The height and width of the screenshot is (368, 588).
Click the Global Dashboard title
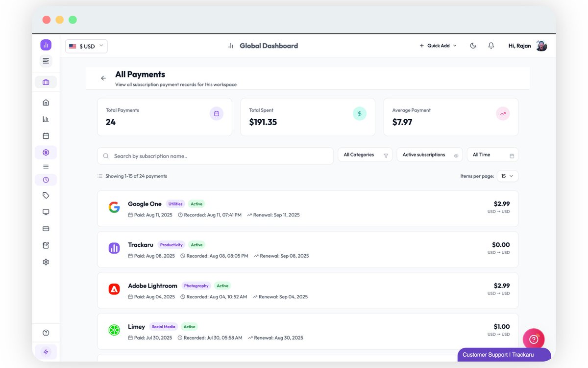pos(269,46)
